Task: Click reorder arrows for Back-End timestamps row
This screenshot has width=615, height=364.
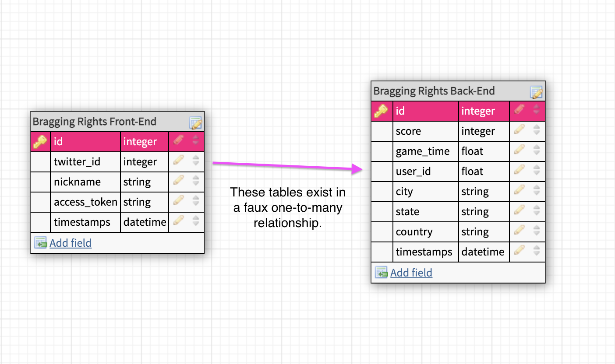Action: [x=537, y=251]
